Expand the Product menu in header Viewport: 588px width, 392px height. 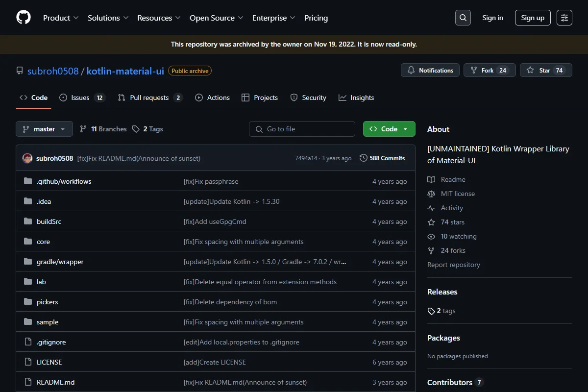(x=61, y=18)
